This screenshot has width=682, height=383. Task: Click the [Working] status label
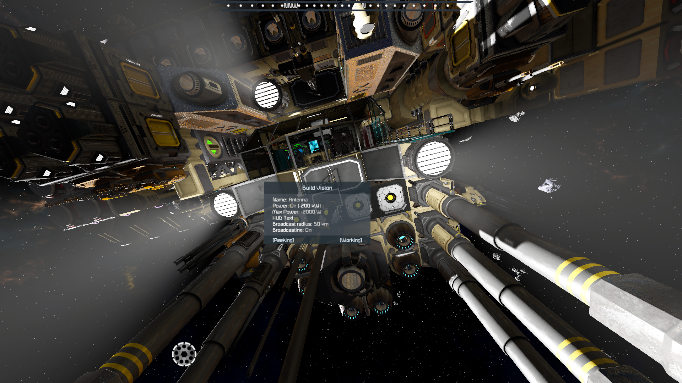351,240
